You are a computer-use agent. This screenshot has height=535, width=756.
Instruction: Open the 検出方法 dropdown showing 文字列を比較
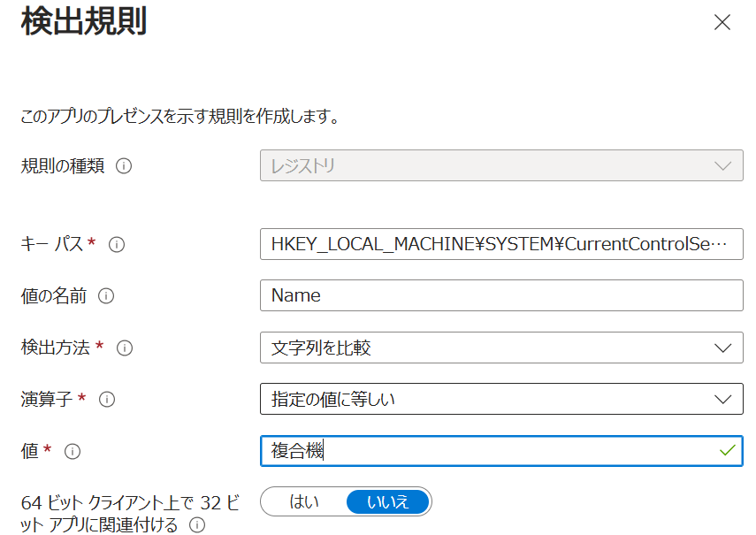coord(500,348)
